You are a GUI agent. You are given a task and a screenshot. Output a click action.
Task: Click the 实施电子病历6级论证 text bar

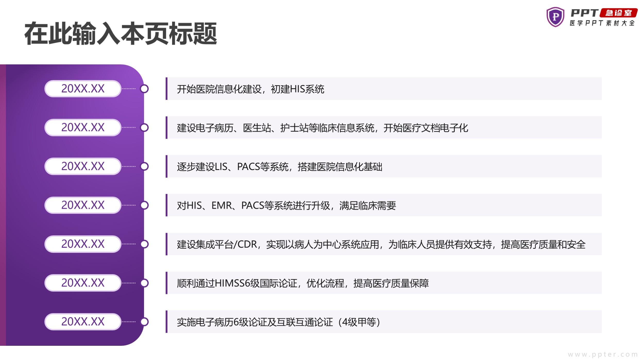[x=278, y=322]
